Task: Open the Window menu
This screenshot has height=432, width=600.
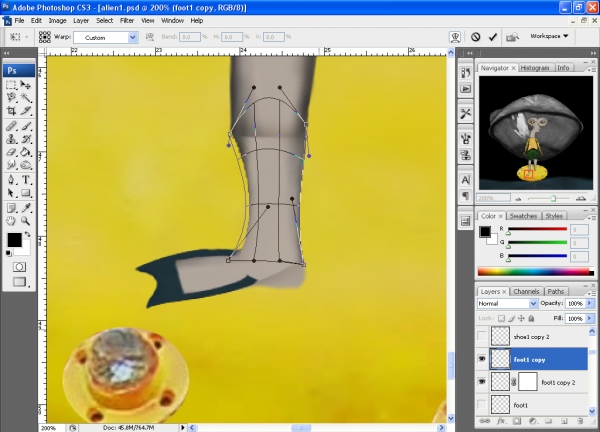Action: (172, 21)
